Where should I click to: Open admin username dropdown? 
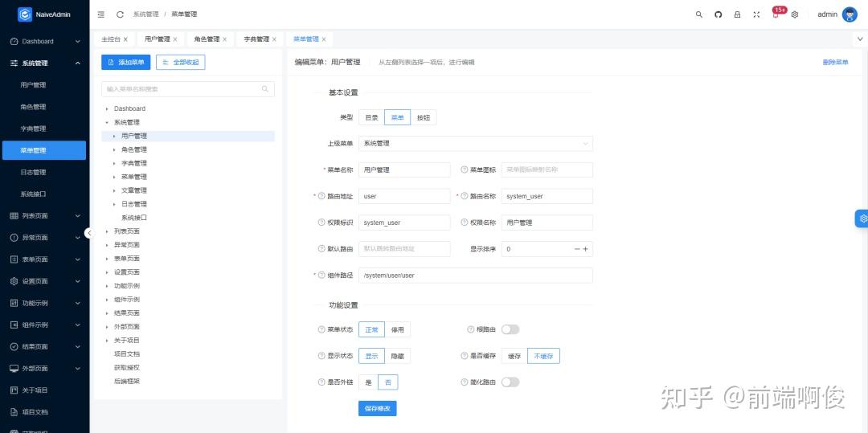pos(828,14)
